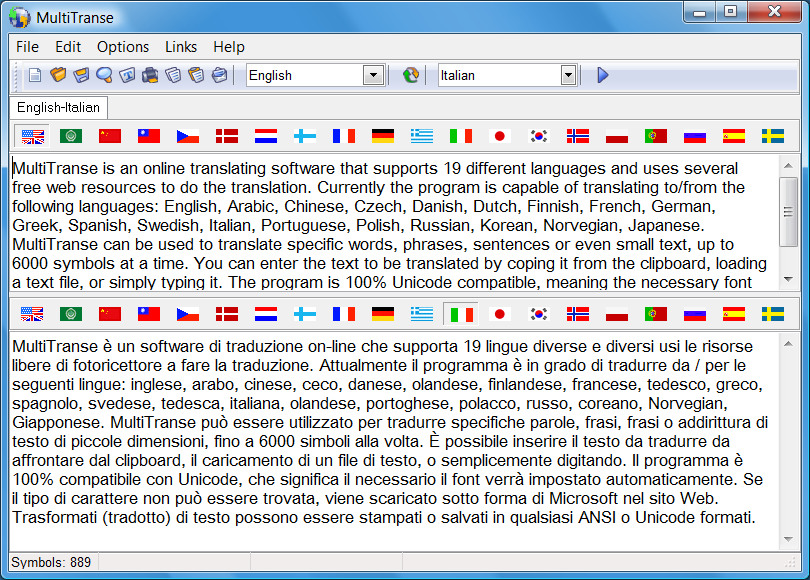The height and width of the screenshot is (580, 810).
Task: Start translation with the blue play arrow
Action: point(602,74)
